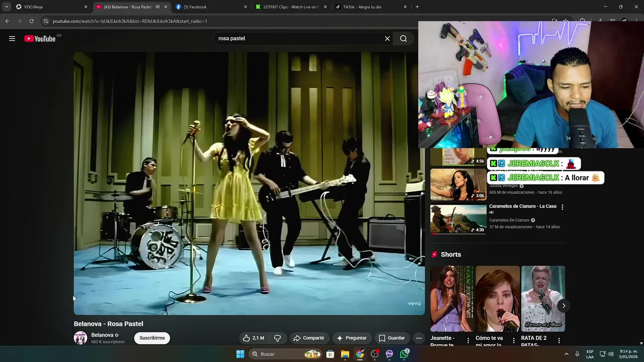
Task: Go back in browser history
Action: coord(7,21)
